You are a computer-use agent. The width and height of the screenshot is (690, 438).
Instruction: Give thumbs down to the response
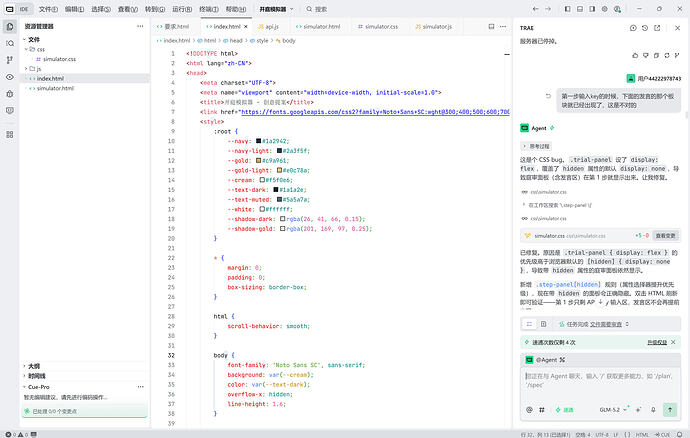(646, 55)
